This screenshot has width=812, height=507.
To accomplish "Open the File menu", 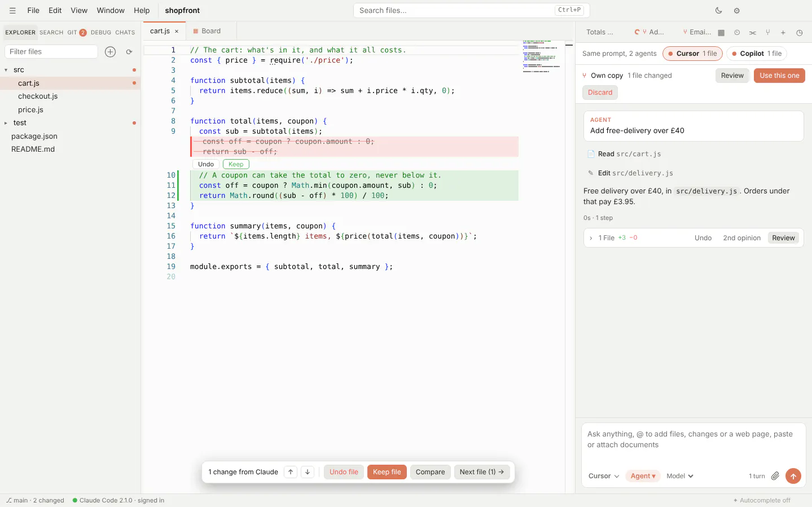I will [x=33, y=10].
